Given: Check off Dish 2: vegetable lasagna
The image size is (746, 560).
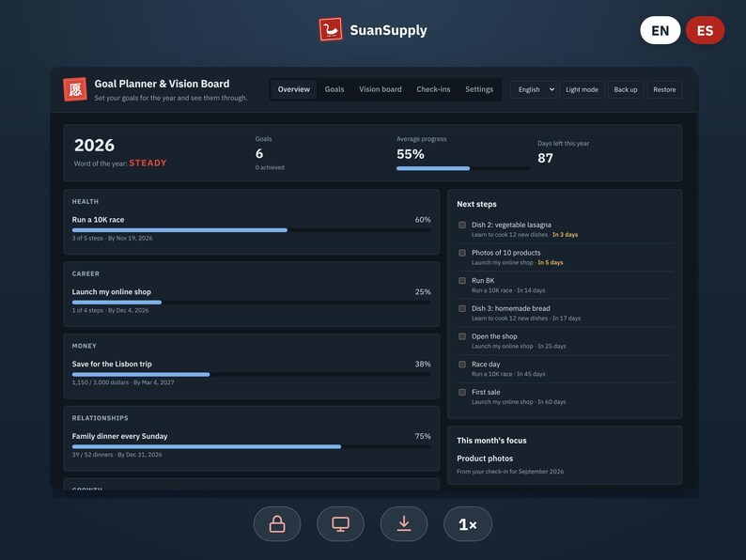Looking at the screenshot, I should tap(462, 225).
